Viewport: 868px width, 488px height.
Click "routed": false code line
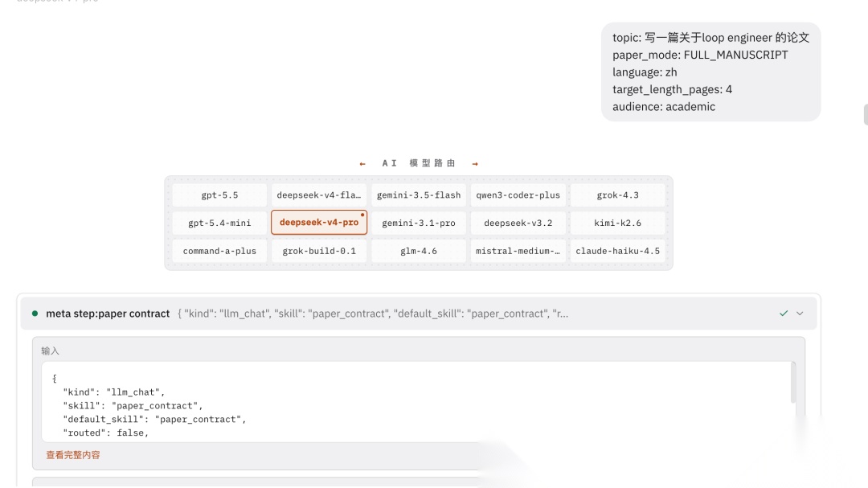coord(106,433)
